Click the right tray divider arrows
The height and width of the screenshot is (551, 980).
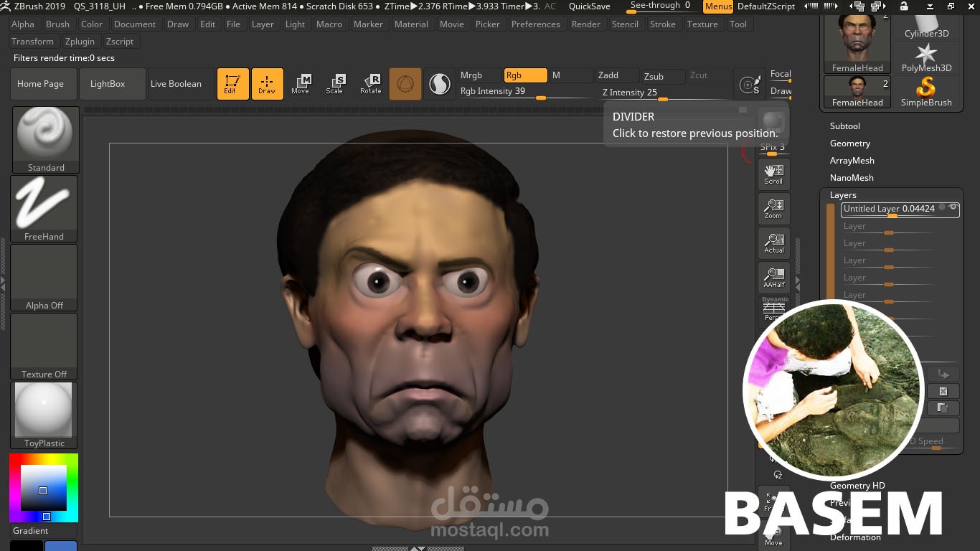pos(797,283)
